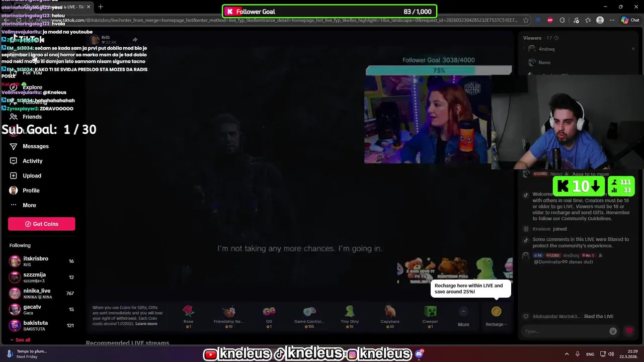Open the Upload page
This screenshot has width=644, height=362.
[x=32, y=175]
